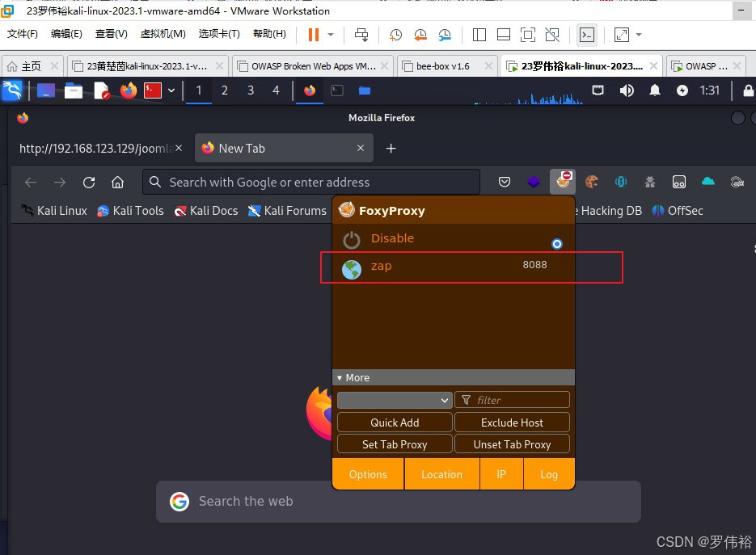
Task: Switch to the joomla Firefox tab
Action: pyautogui.click(x=95, y=149)
